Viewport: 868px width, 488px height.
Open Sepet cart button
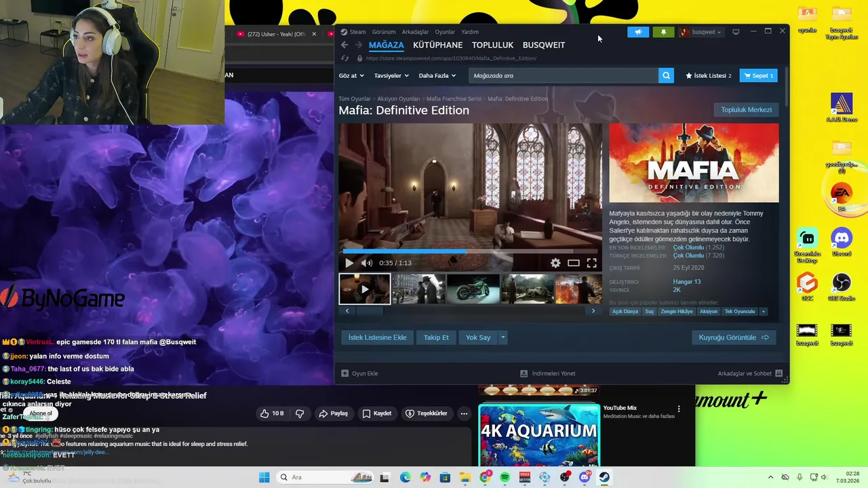click(x=758, y=76)
